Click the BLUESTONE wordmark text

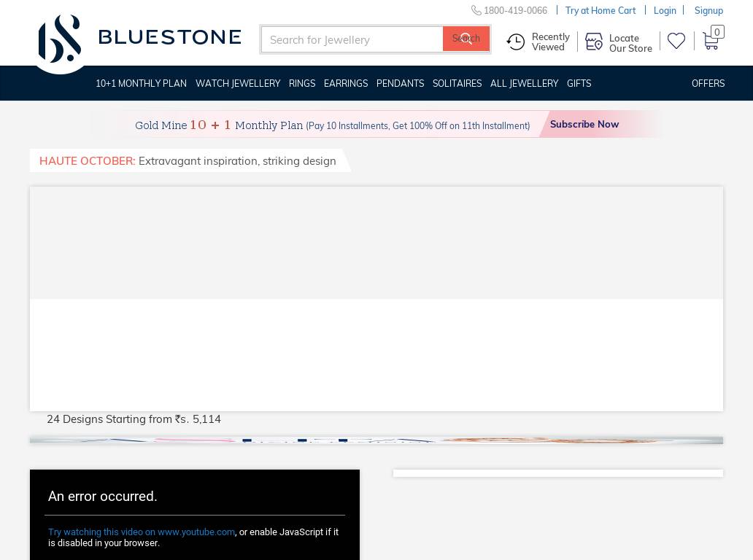(x=169, y=37)
